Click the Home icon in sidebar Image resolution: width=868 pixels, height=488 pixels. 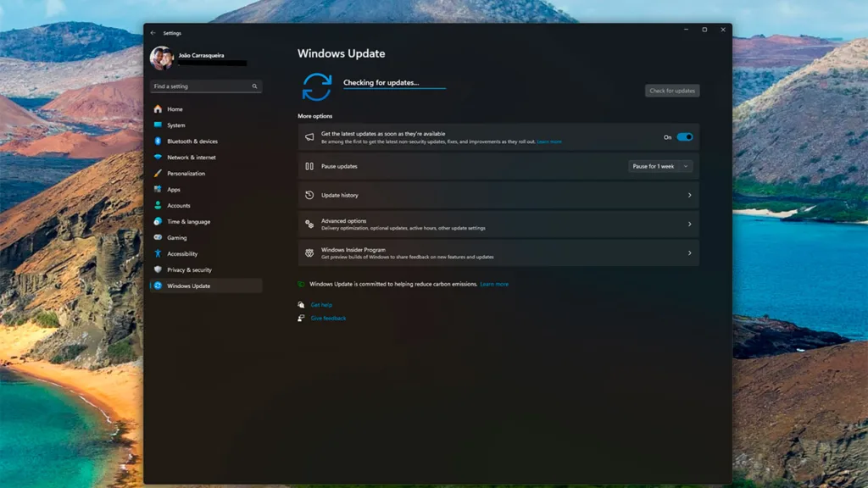point(158,109)
